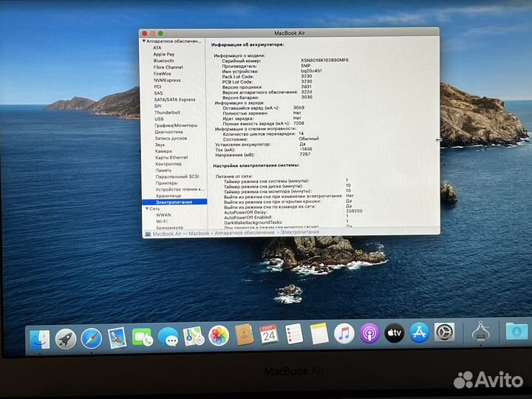
Task: Open Apple TV app in Dock
Action: pyautogui.click(x=394, y=332)
